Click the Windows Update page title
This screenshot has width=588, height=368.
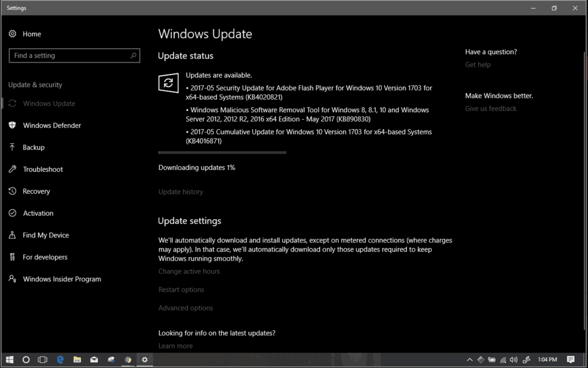point(205,34)
